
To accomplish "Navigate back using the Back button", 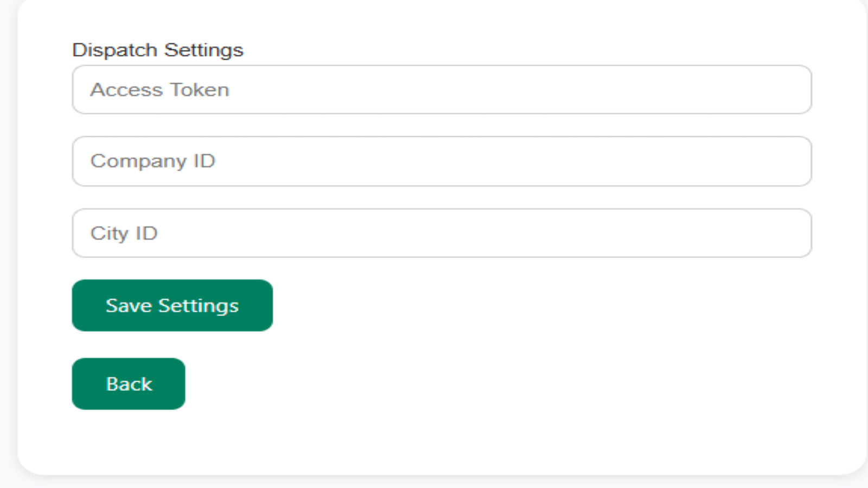I will pos(128,383).
